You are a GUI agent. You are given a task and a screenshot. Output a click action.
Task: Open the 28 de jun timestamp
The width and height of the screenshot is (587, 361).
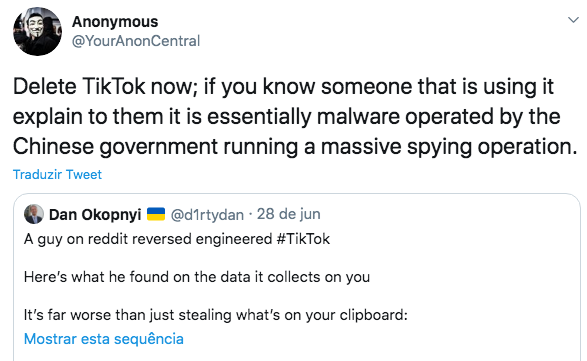pyautogui.click(x=289, y=214)
